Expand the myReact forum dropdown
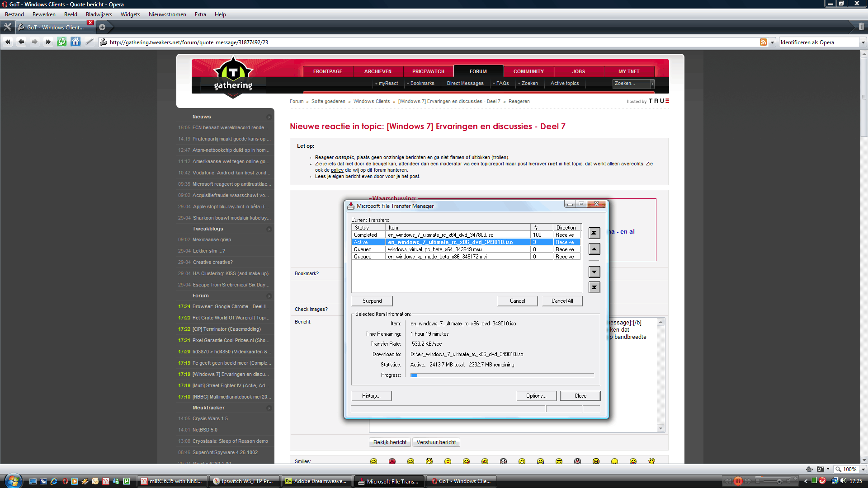This screenshot has height=488, width=868. click(x=376, y=84)
